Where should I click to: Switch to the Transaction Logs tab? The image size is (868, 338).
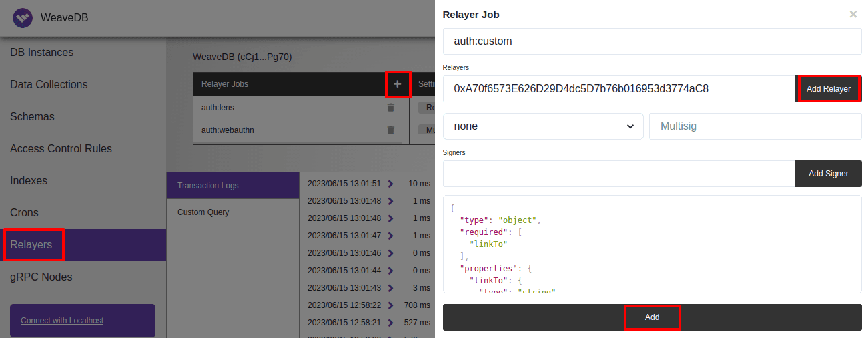click(208, 186)
